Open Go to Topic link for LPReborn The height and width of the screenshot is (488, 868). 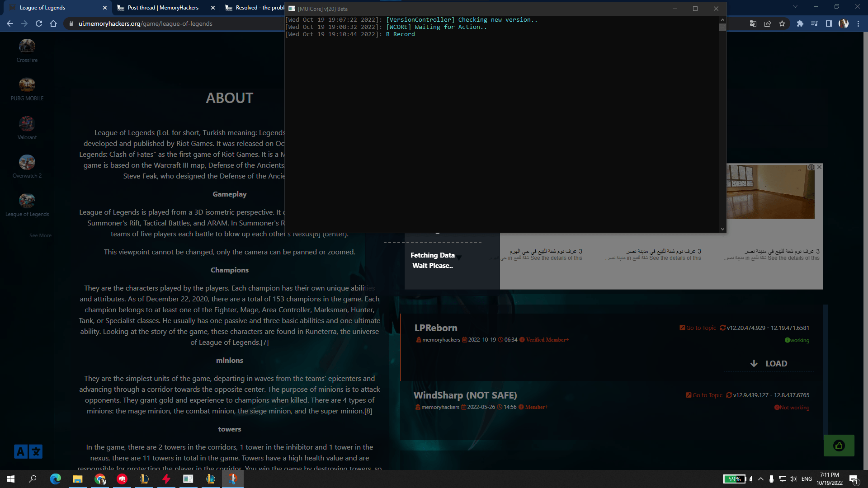(698, 328)
